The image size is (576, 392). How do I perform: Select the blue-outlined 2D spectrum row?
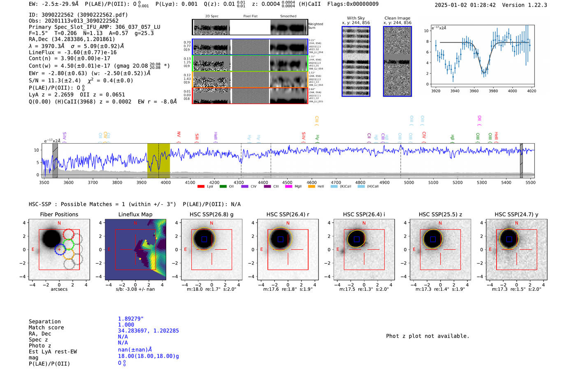pos(250,47)
